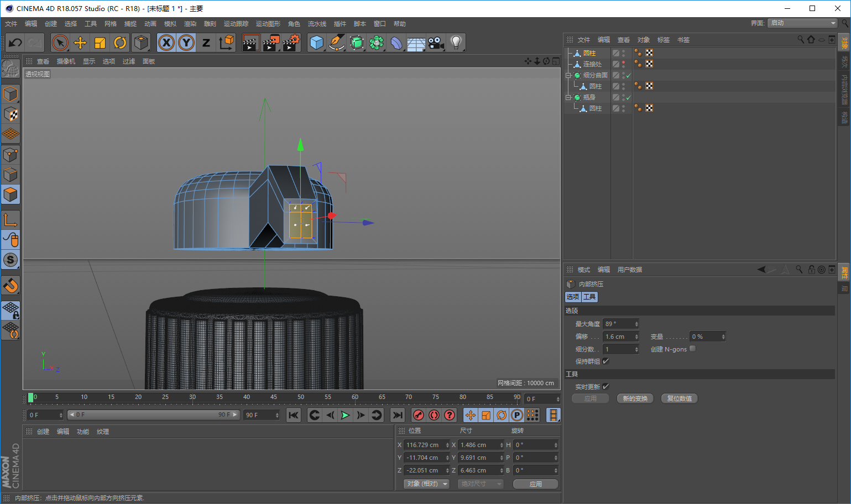Click the purple deformer (Bend) icon
Screen dimensions: 851x504
396,43
